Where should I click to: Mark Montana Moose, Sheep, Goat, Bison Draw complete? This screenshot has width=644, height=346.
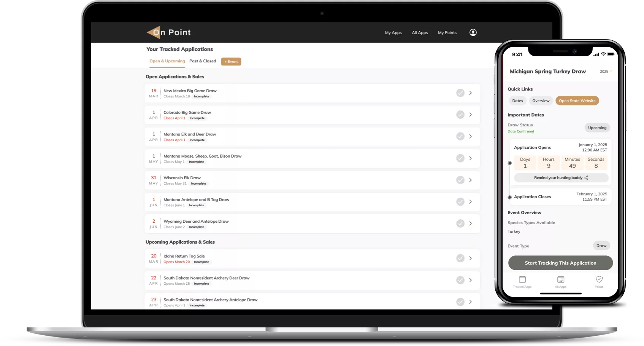coord(460,158)
